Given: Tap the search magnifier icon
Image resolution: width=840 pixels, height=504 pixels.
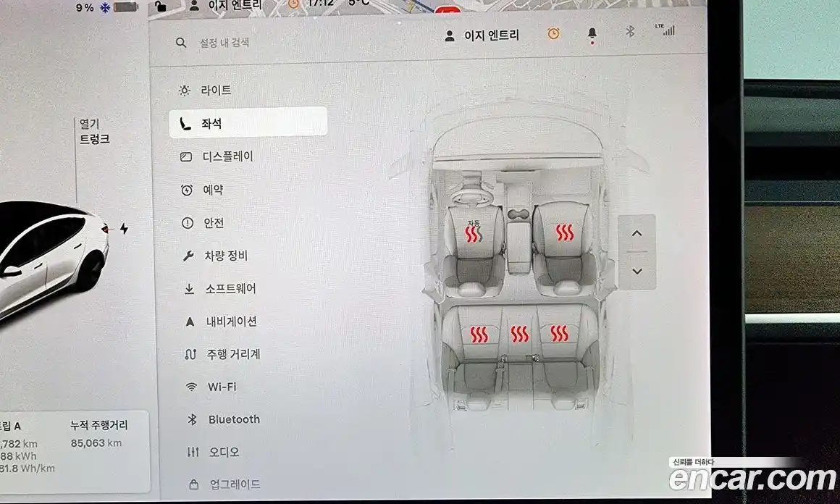Looking at the screenshot, I should click(181, 43).
